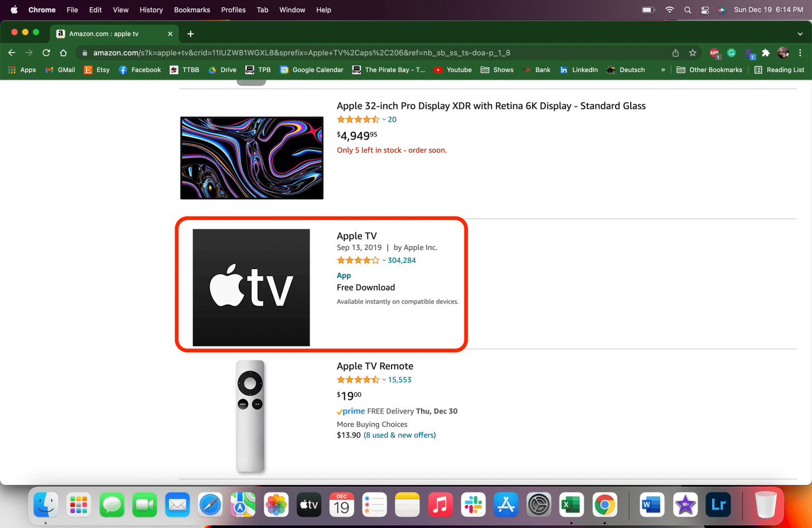Go to the browser home page
This screenshot has width=812, height=528.
[64, 52]
